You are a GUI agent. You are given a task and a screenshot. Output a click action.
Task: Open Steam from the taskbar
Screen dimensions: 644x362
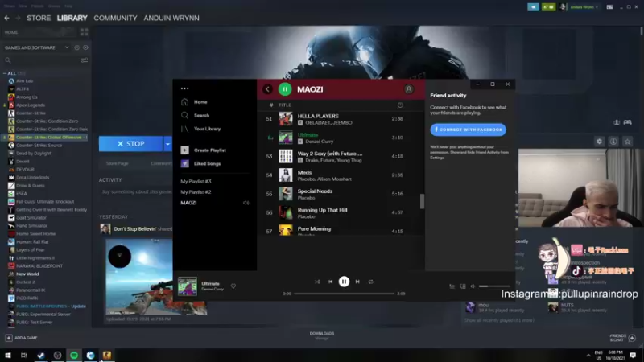[x=41, y=355]
